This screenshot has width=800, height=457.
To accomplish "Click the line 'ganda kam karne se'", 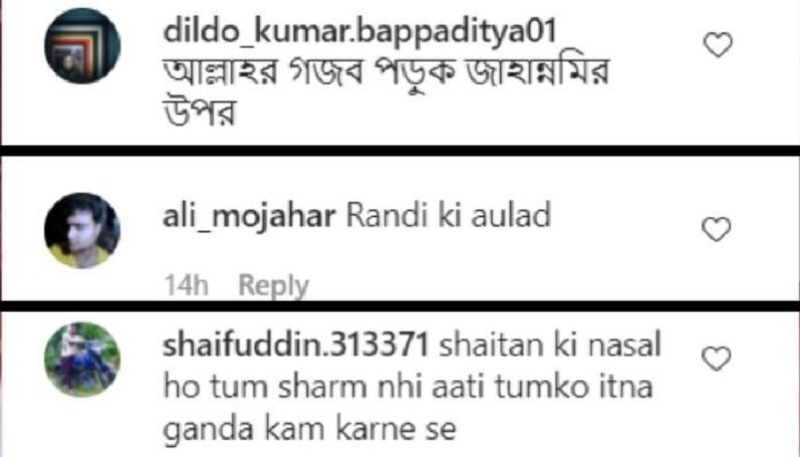I will [310, 429].
